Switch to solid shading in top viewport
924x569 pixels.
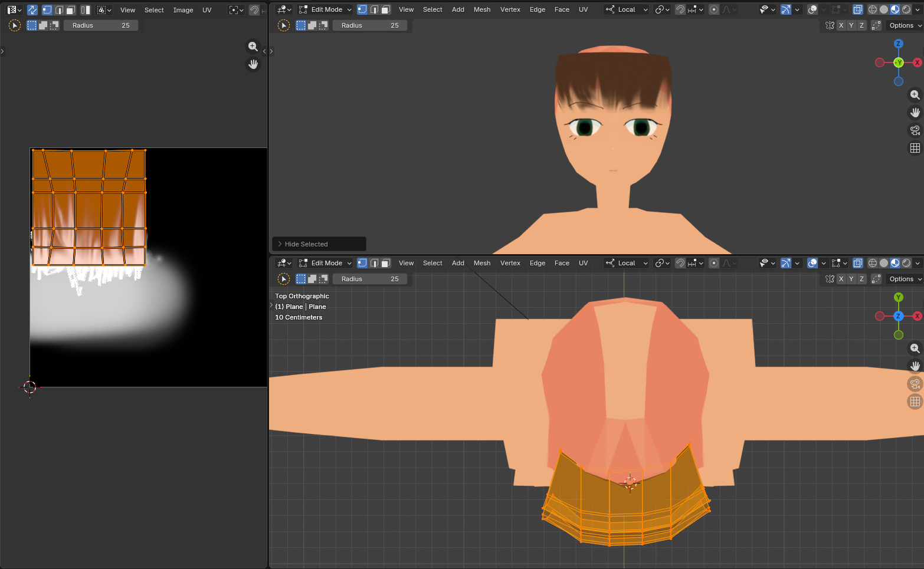click(x=884, y=9)
